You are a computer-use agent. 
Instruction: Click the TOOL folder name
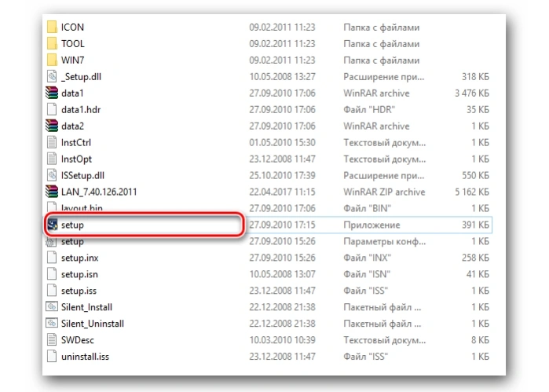tap(73, 44)
